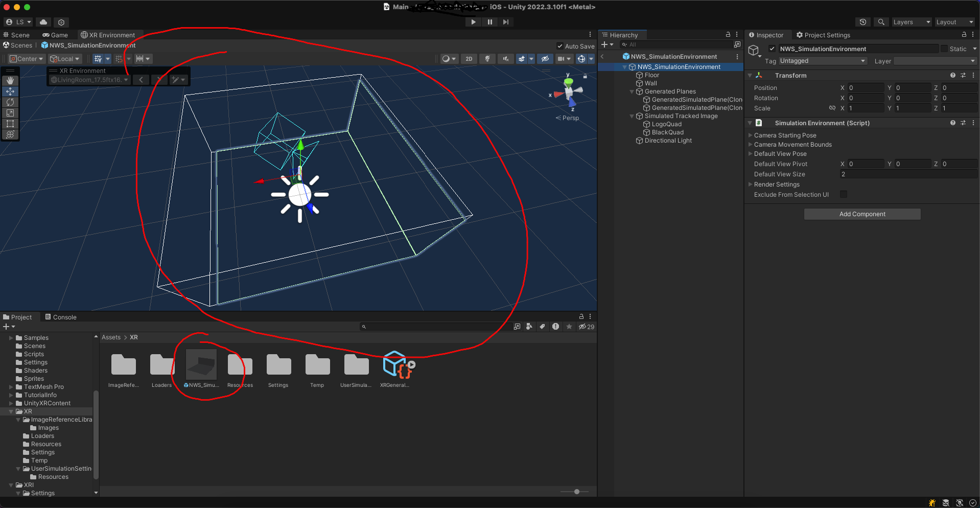The image size is (980, 508).
Task: Select the Hand tool in the Scene toolbar
Action: point(10,80)
